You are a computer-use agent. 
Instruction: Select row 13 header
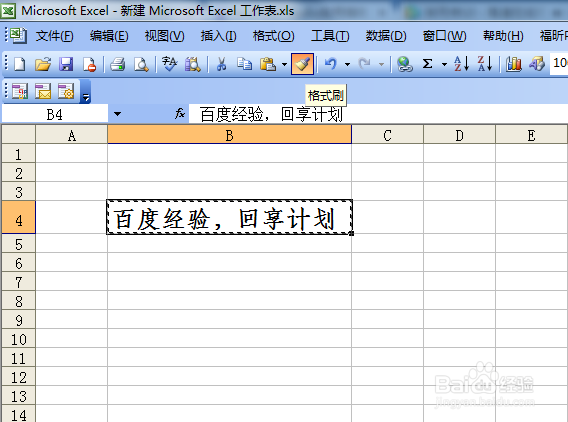[18, 396]
